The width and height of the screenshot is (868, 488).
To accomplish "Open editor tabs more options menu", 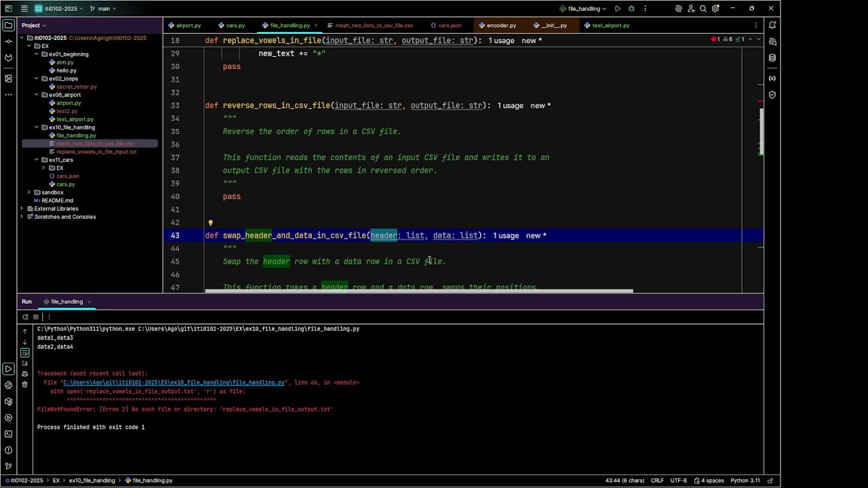I will (756, 26).
